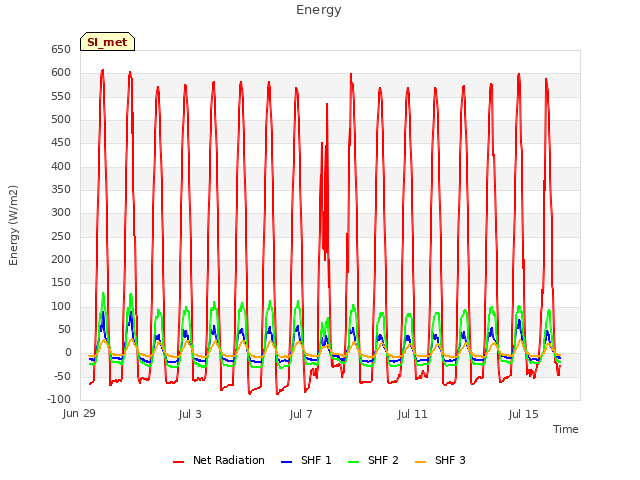The width and height of the screenshot is (640, 480).
Task: Click the Energy (W/m2) axis label
Action: coord(13,225)
